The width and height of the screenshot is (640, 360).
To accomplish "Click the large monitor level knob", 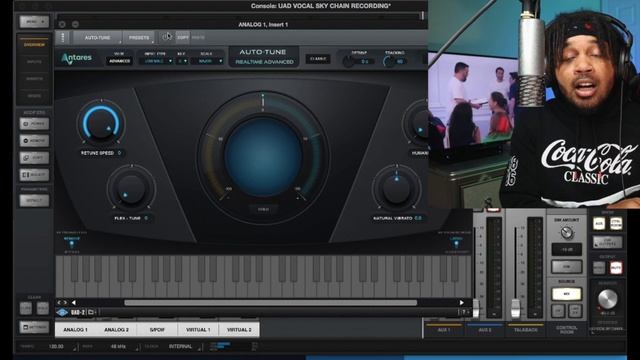I will click(x=607, y=299).
